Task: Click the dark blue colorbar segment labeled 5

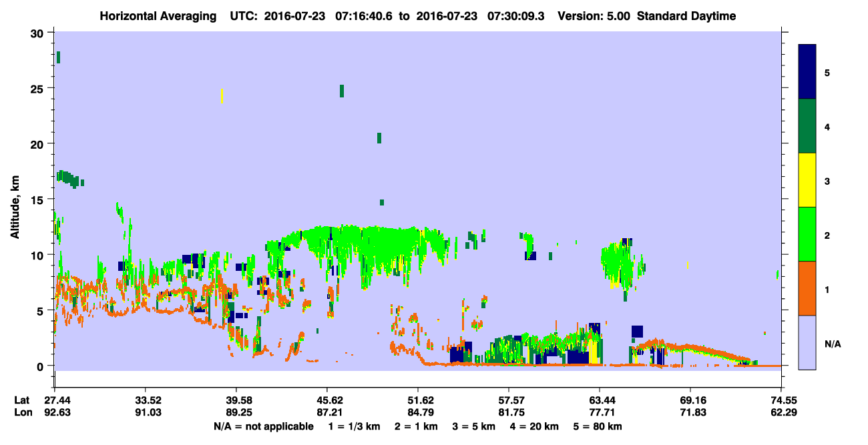Action: (807, 72)
